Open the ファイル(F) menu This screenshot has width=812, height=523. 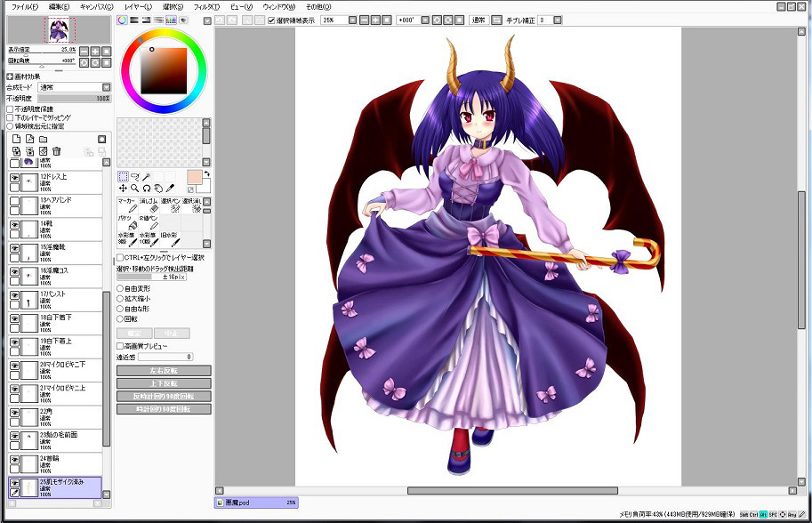point(25,6)
